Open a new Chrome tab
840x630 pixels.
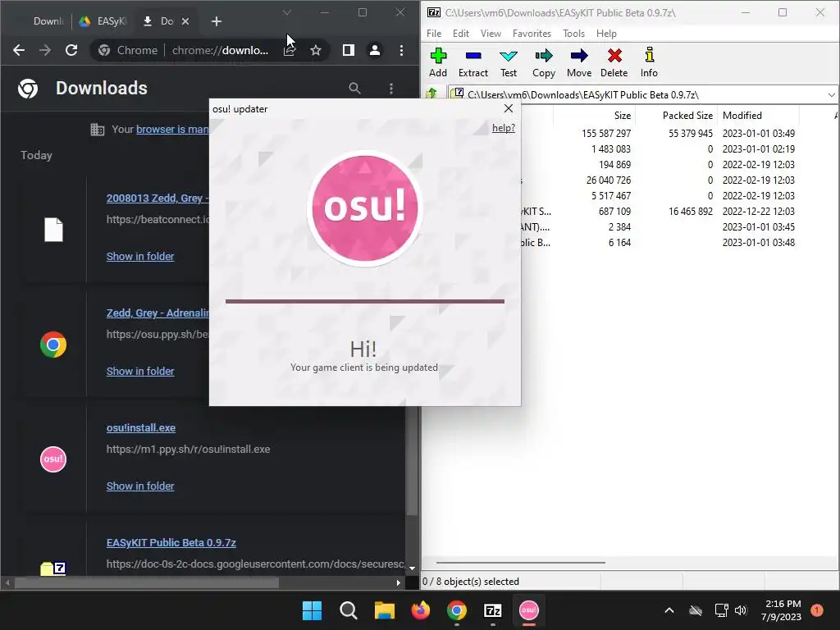[216, 21]
